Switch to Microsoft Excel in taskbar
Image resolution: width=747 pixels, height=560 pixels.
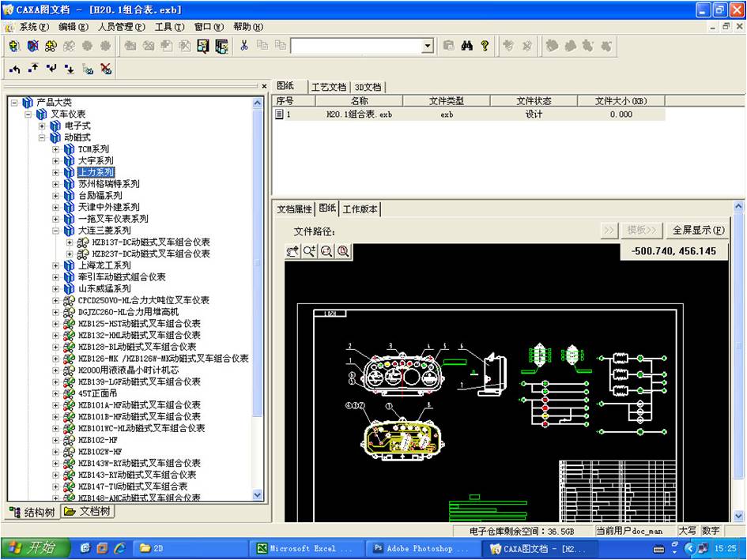(307, 548)
